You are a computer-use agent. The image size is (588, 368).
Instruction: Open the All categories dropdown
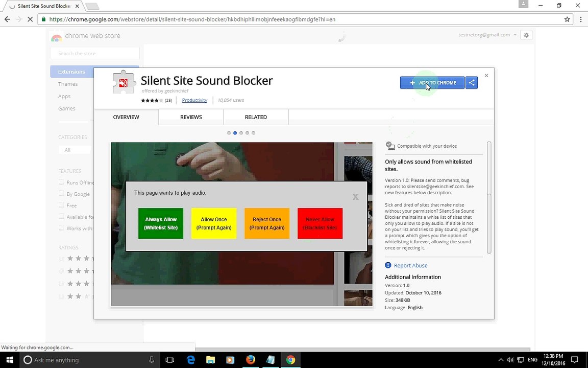(75, 150)
